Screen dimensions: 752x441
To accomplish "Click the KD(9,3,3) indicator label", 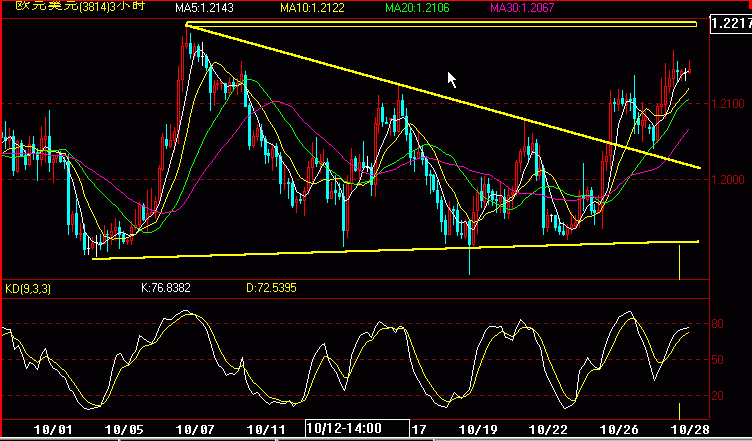I will [28, 288].
